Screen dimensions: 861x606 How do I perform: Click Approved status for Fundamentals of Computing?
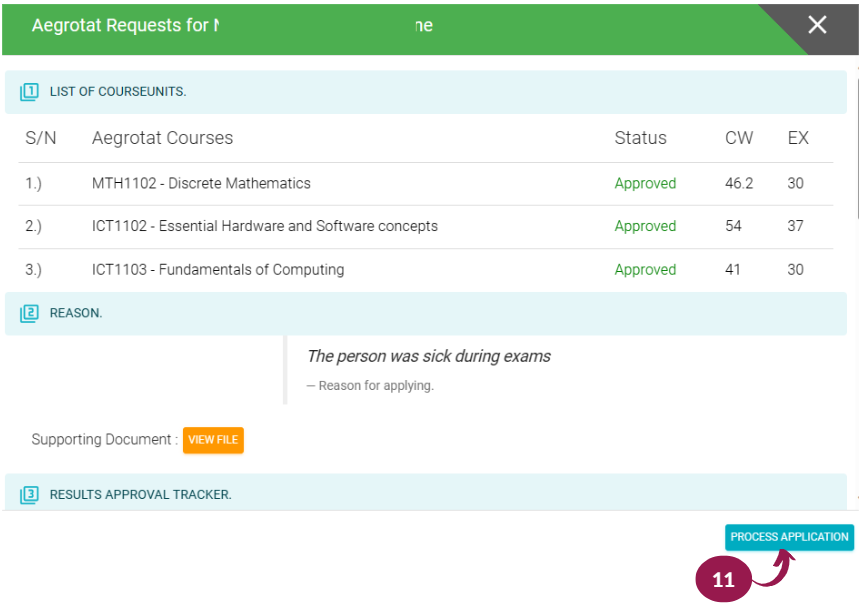tap(645, 270)
